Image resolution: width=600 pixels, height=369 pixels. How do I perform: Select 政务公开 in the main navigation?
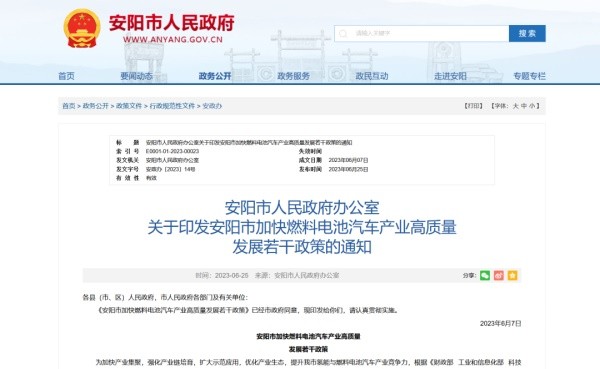[215, 76]
